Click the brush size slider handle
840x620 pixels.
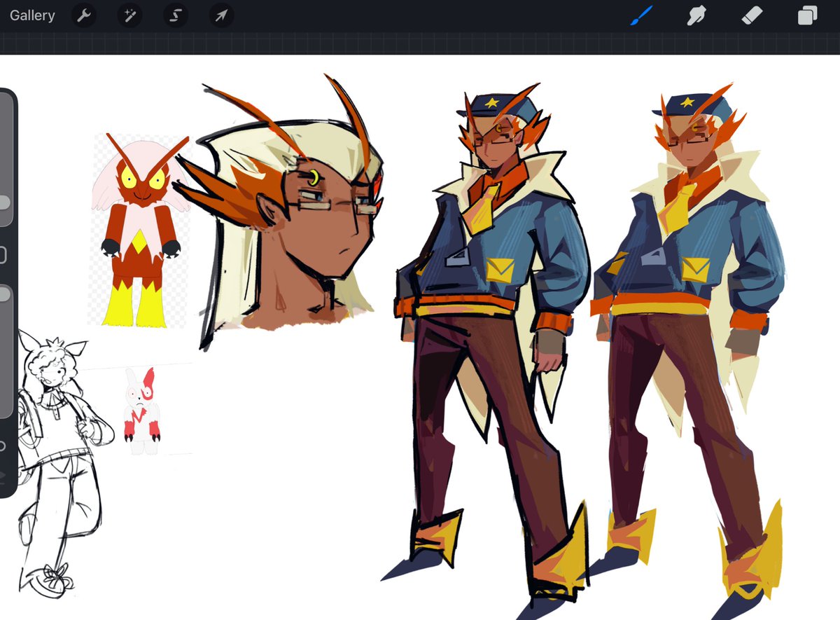point(4,203)
